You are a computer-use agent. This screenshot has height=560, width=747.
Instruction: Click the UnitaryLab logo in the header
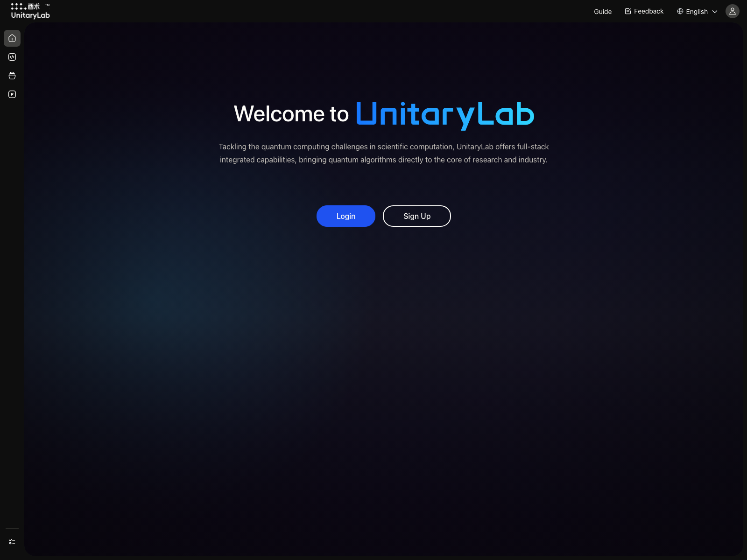(30, 11)
